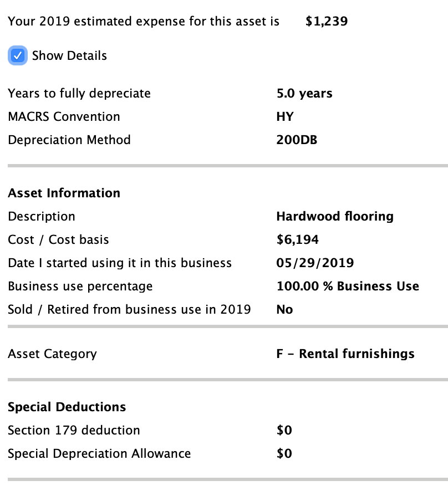Click the No value for Sold / Retired
The height and width of the screenshot is (501, 448).
tap(284, 310)
